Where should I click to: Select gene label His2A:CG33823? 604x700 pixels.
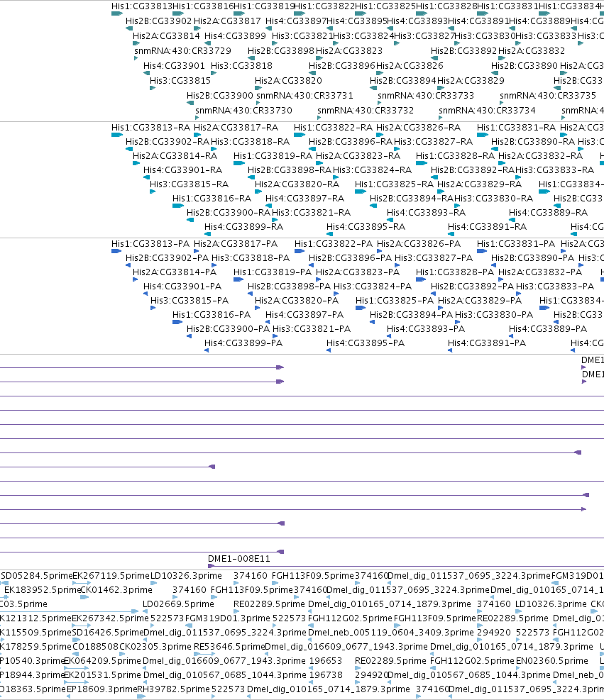point(349,51)
